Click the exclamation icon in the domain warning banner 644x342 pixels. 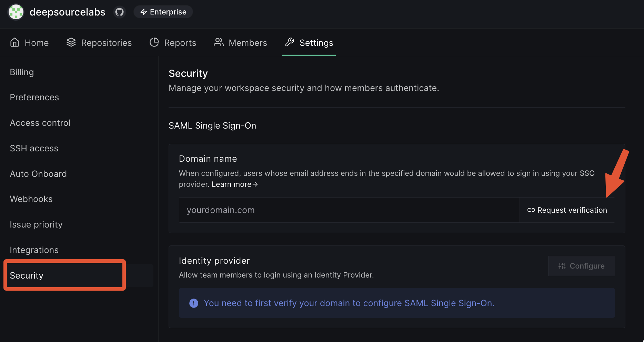(193, 303)
